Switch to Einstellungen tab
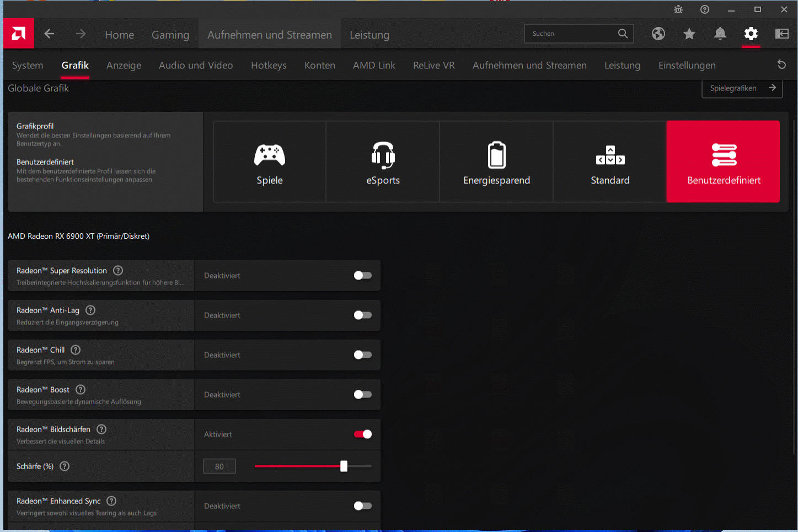The height and width of the screenshot is (532, 798). pyautogui.click(x=687, y=65)
